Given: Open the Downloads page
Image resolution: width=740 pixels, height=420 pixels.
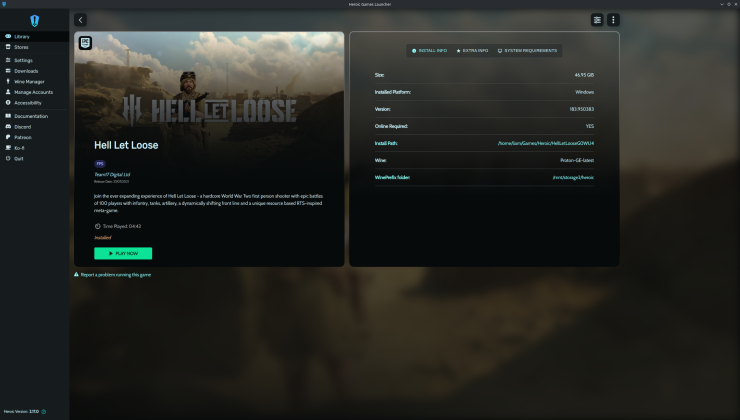Looking at the screenshot, I should [x=26, y=71].
